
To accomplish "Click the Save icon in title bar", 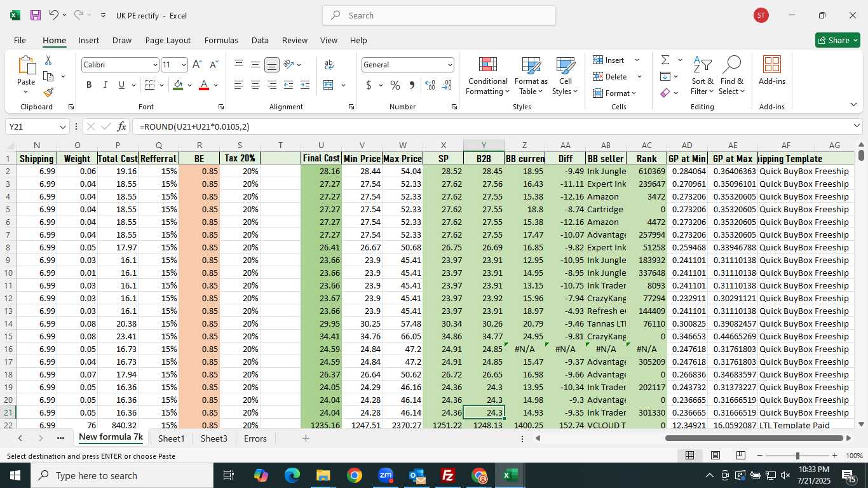I will pos(36,15).
